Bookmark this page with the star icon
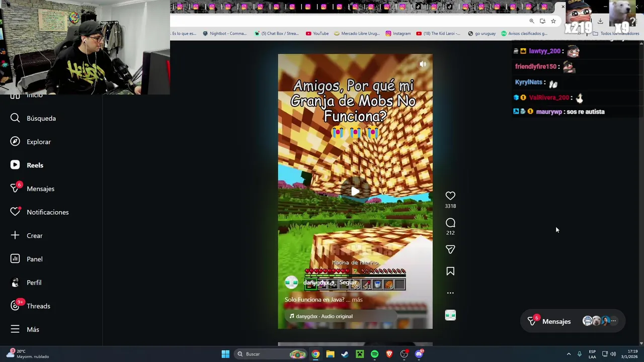644x362 pixels. (553, 21)
